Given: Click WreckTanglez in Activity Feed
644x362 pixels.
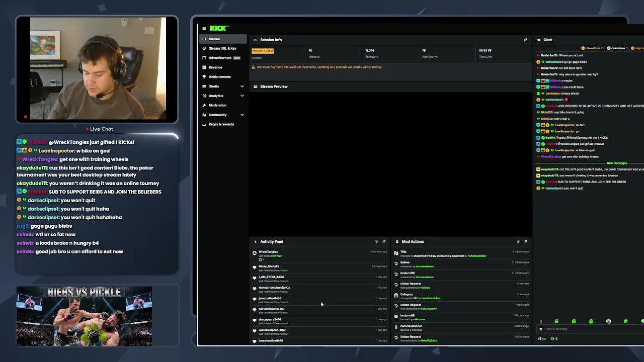Looking at the screenshot, I should (x=268, y=252).
